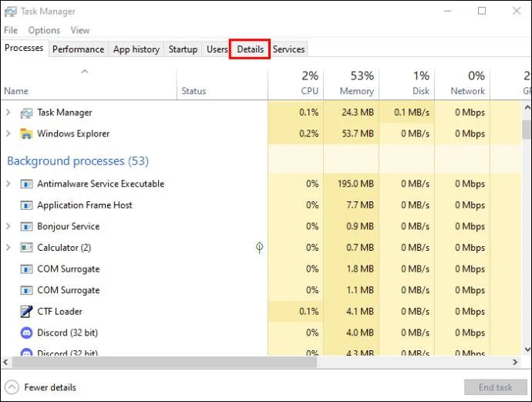Click the Task Manager title bar icon
This screenshot has height=402, width=532.
(x=10, y=12)
